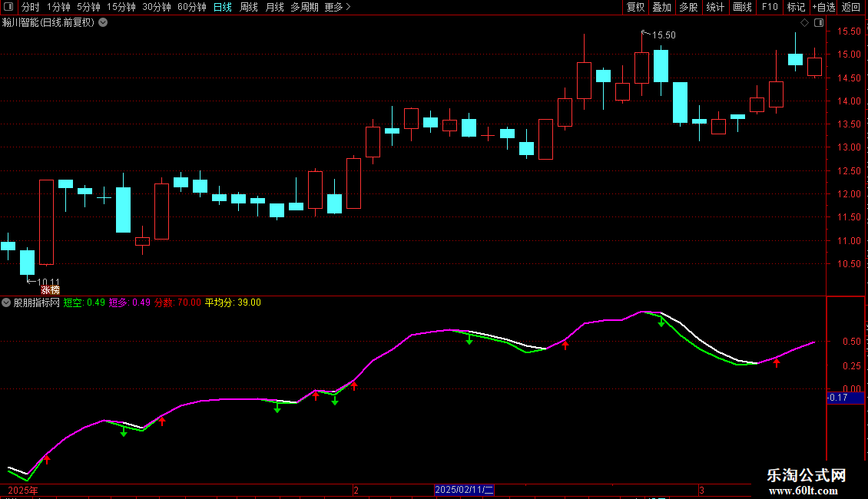868x499 pixels.
Task: Click the 短空: 0.49 indicator value
Action: tap(84, 302)
